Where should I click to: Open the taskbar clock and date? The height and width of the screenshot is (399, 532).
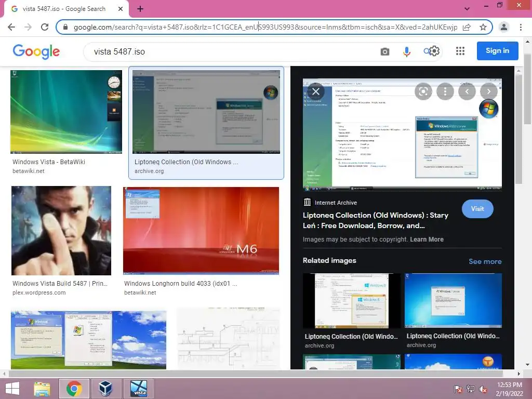(510, 389)
